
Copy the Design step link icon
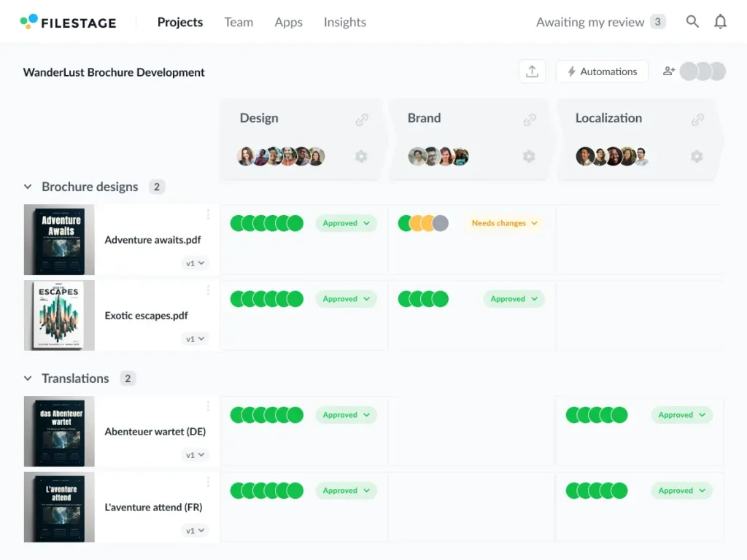click(x=361, y=119)
